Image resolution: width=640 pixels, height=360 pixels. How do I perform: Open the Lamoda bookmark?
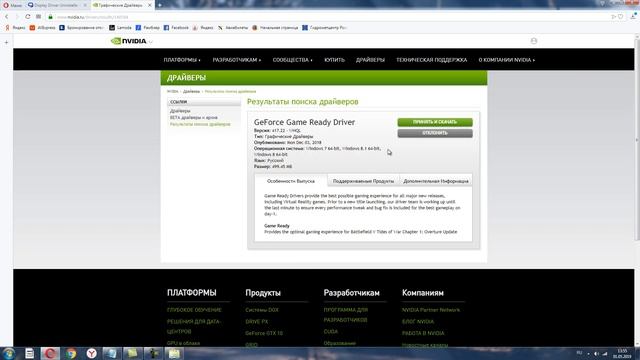click(120, 28)
